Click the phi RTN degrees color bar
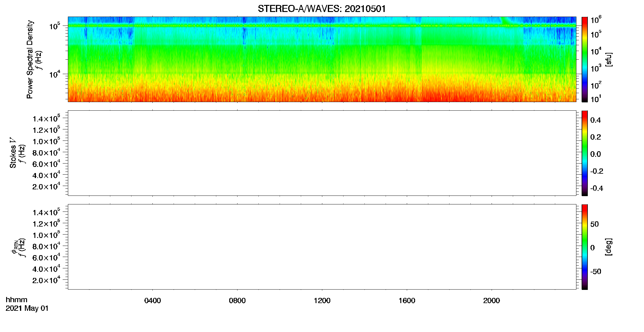 point(585,247)
